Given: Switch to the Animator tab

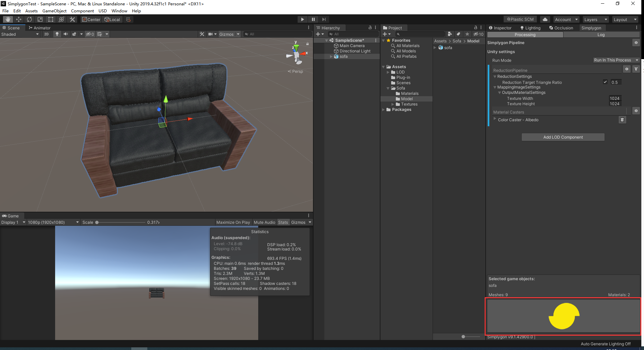Looking at the screenshot, I should click(x=39, y=28).
